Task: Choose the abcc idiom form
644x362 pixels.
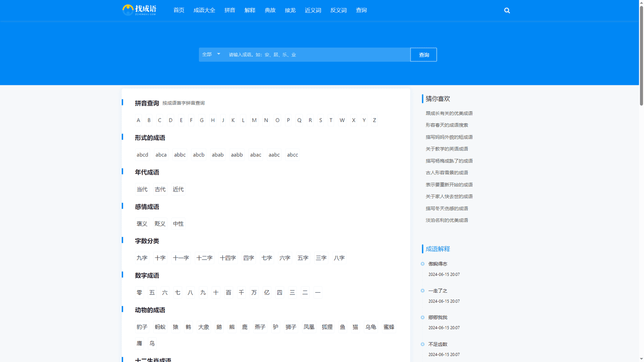Action: click(292, 155)
